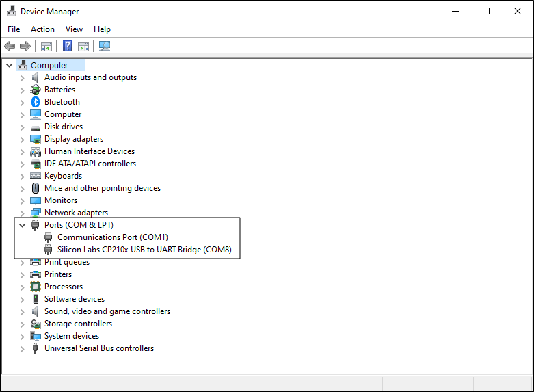Click the Display adapters icon
Viewport: 534px width, 392px height.
36,139
